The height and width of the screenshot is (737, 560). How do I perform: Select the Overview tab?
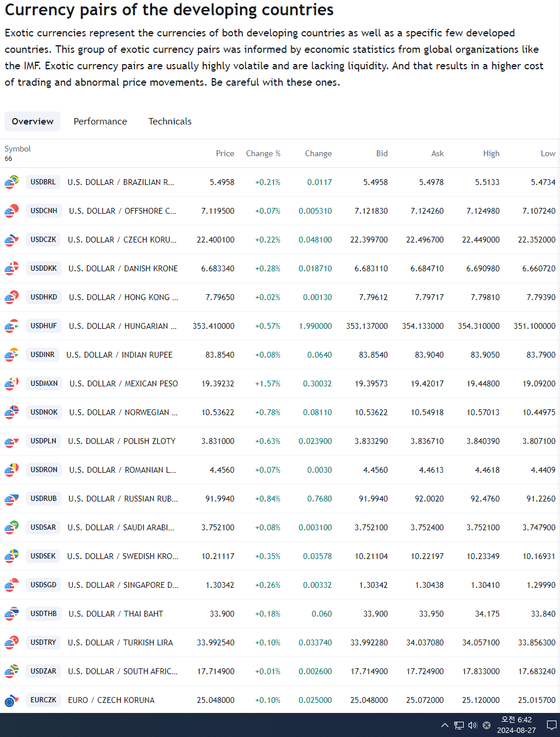[32, 122]
